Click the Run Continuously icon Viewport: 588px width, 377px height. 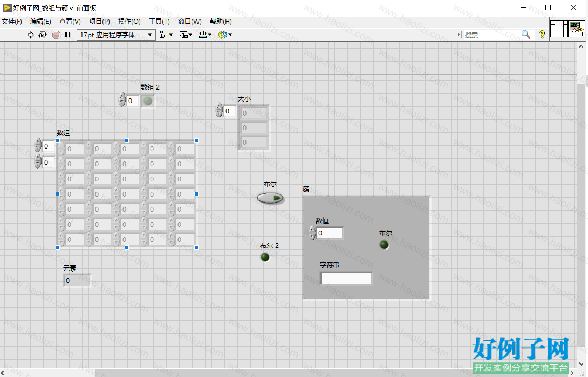point(43,35)
